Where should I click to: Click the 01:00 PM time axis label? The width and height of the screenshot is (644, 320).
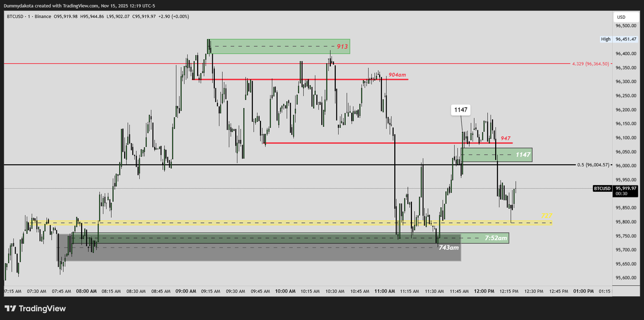pos(584,291)
